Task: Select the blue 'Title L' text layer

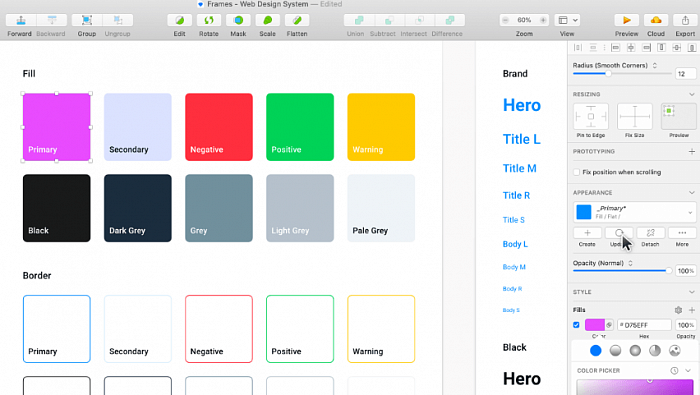Action: tap(521, 139)
